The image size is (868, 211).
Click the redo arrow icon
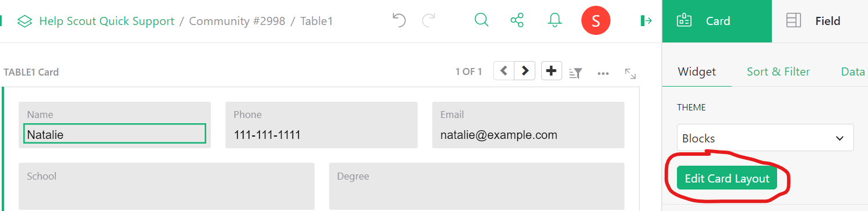[429, 21]
